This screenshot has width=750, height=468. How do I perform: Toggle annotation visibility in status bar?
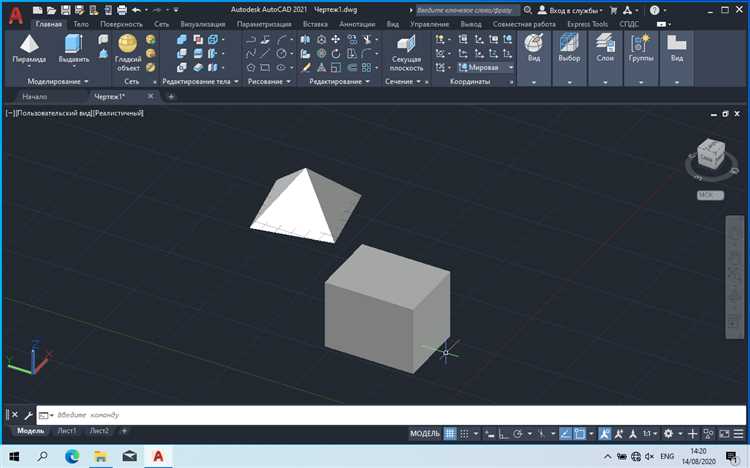coord(605,434)
